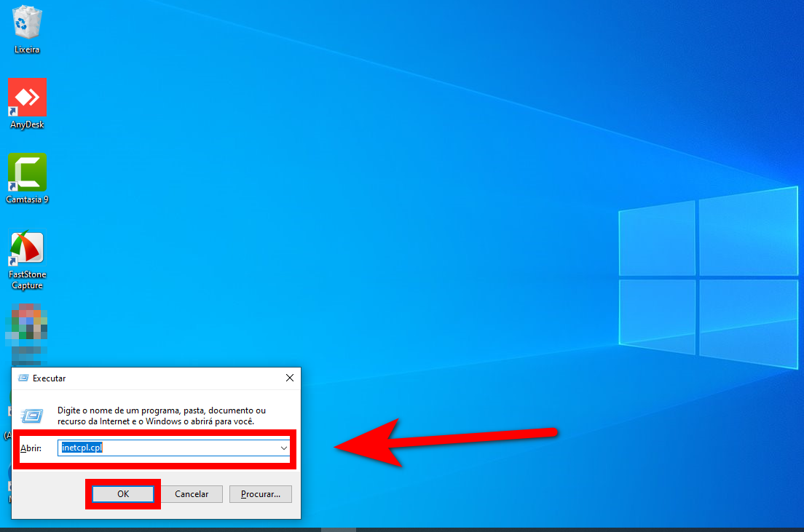Click the highlighted taskbar button at bottom
This screenshot has width=804, height=532.
point(338,529)
